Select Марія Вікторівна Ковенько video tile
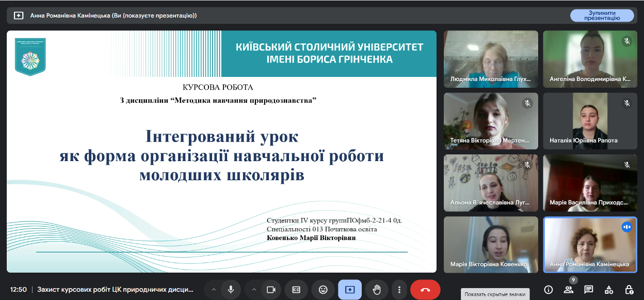The height and width of the screenshot is (300, 644). pyautogui.click(x=491, y=244)
